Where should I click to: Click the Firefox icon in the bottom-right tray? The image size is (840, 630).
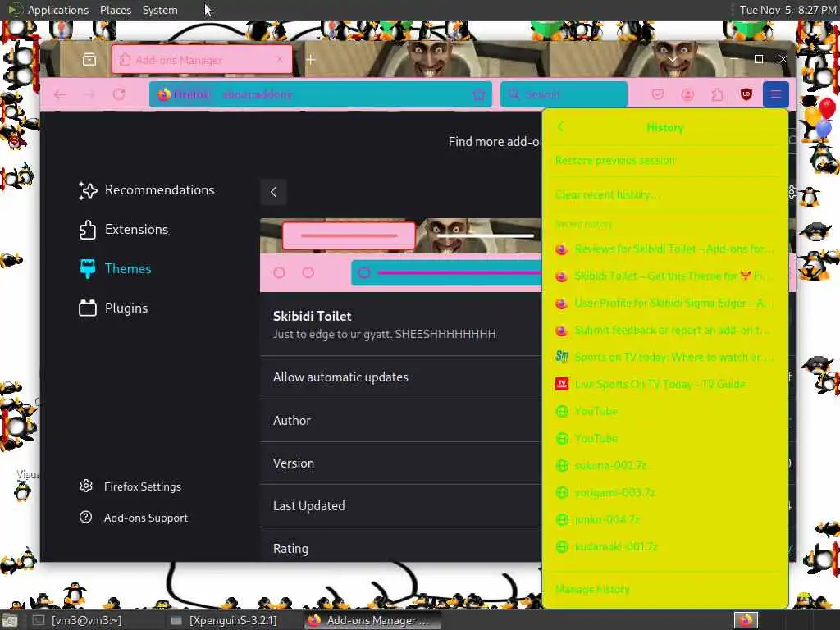745,620
